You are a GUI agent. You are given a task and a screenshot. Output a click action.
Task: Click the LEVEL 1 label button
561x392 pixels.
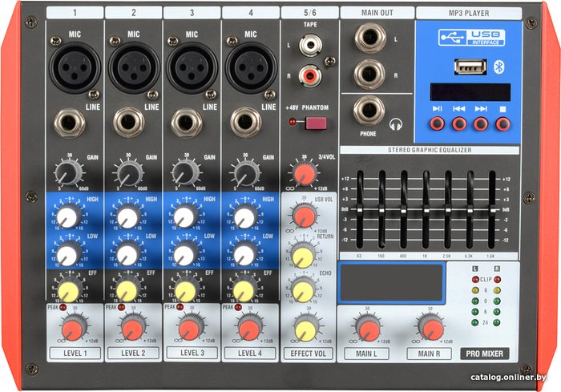coord(75,354)
